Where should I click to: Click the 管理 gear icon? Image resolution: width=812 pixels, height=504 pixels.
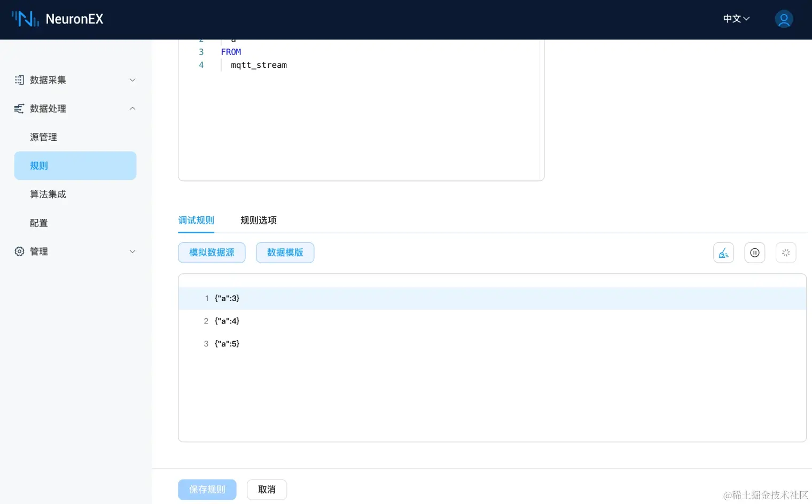pyautogui.click(x=19, y=251)
